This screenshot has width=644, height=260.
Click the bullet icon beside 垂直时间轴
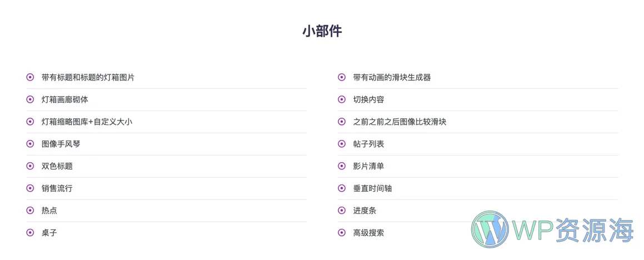342,188
